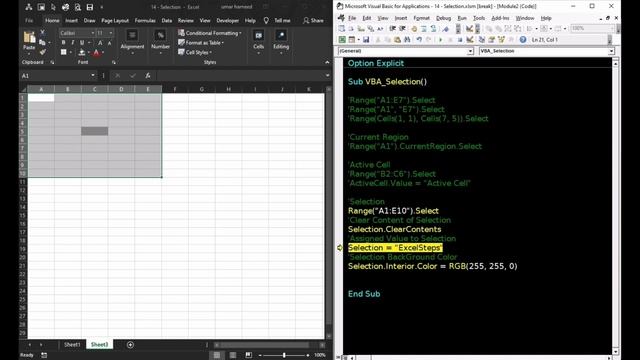
Task: Click the Insert Function fx icon
Action: click(148, 76)
